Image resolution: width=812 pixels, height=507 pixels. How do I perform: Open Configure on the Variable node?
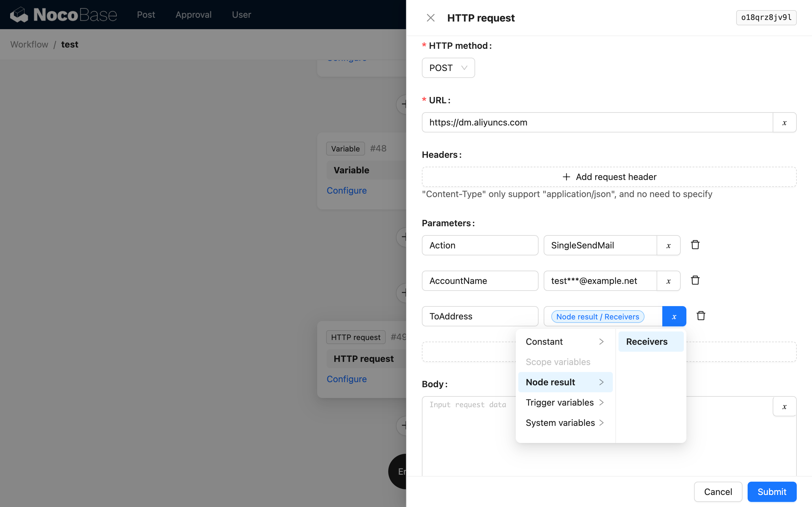click(347, 190)
